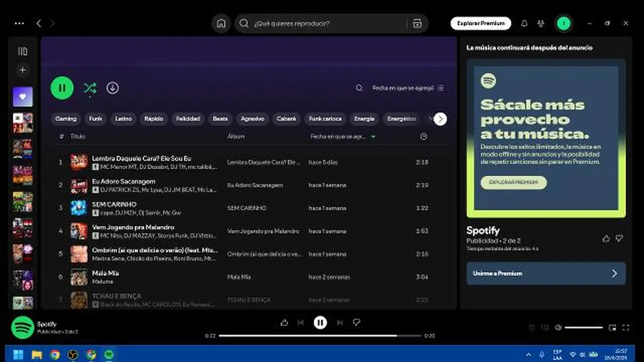Like the ad with thumbs up in panel

tap(606, 239)
